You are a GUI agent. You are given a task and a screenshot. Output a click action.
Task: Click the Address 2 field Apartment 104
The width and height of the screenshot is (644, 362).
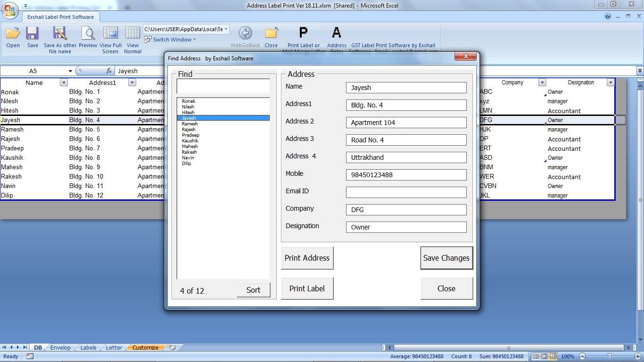[406, 123]
